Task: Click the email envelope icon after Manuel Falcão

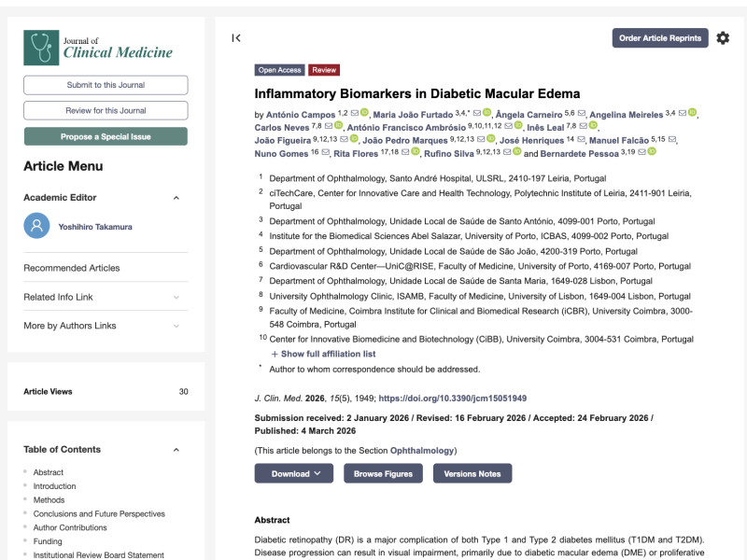Action: pos(673,139)
